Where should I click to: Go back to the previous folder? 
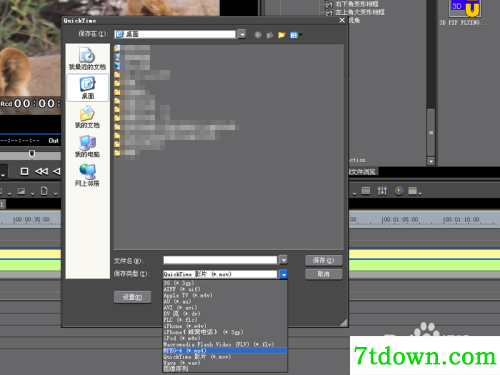click(x=258, y=35)
